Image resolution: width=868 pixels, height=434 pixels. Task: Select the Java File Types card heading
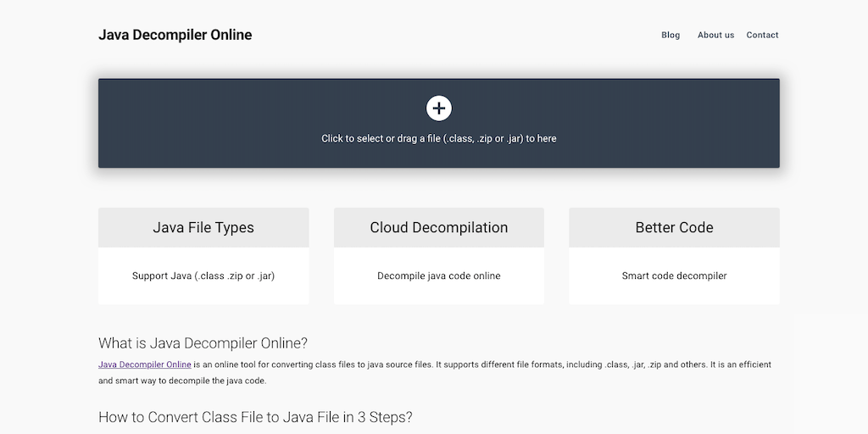203,227
